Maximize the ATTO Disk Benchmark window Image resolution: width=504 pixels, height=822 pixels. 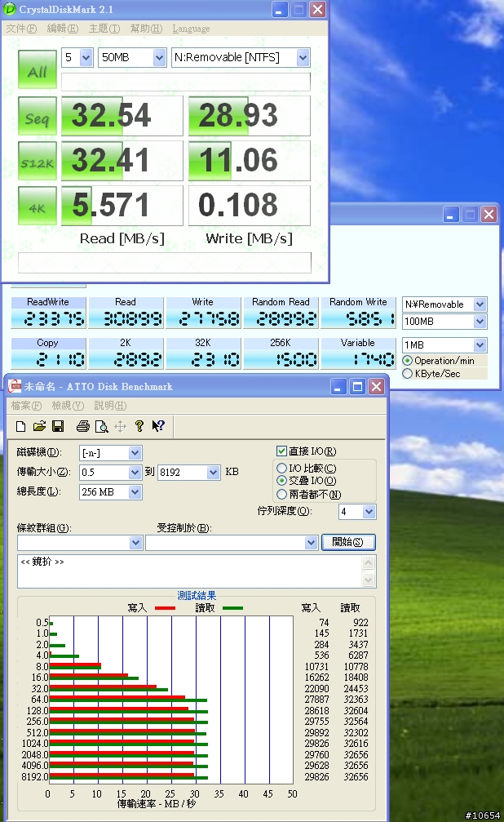[358, 387]
